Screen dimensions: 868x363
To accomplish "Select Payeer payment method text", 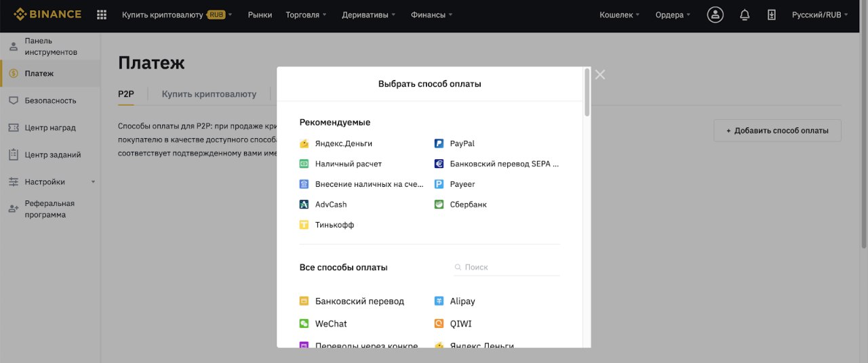I will [462, 184].
